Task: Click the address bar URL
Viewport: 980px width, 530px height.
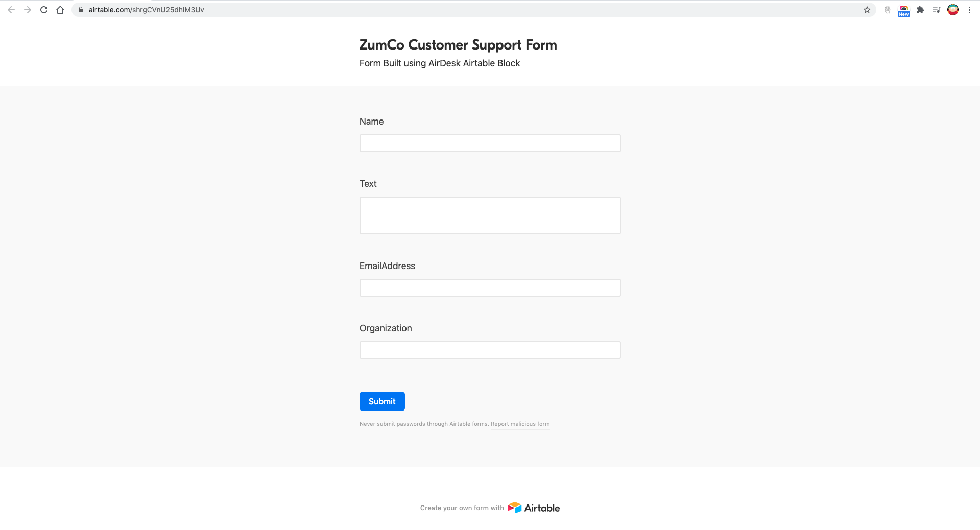Action: 146,10
